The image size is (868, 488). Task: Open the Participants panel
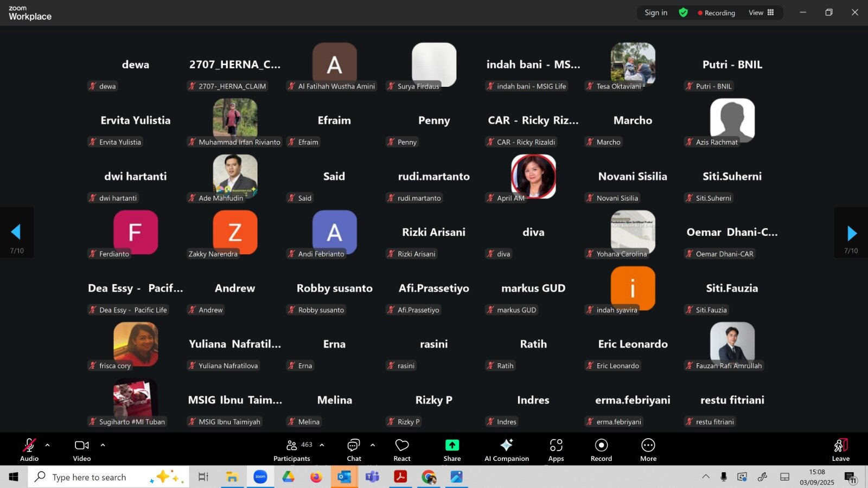(x=292, y=450)
